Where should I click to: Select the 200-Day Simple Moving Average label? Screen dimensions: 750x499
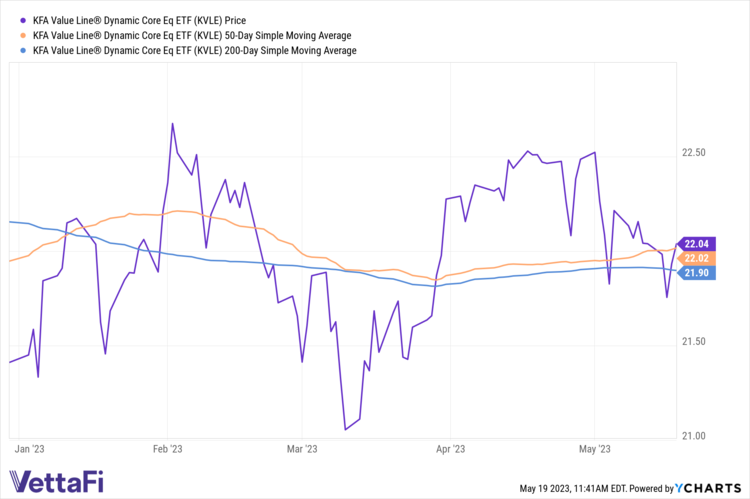(x=195, y=49)
